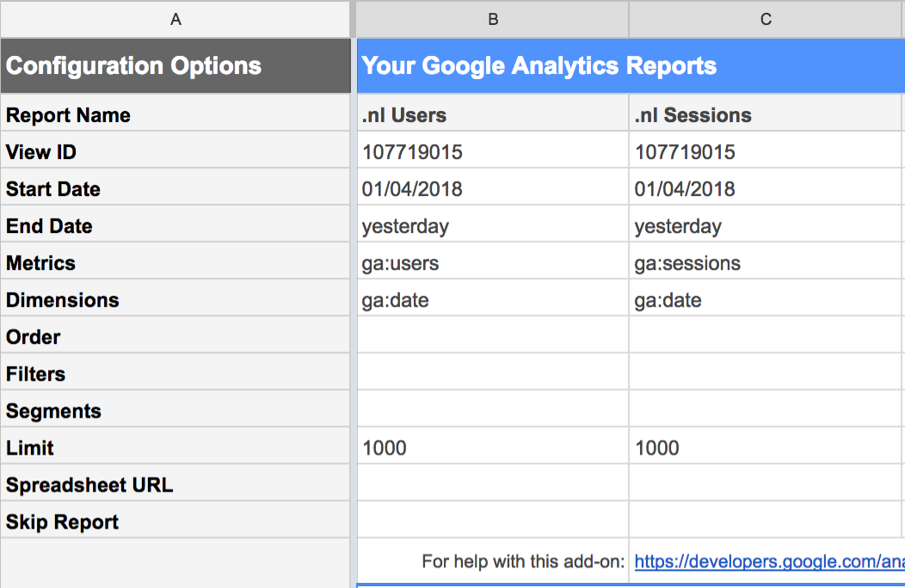Select the ga:users metrics cell
This screenshot has height=588, width=905.
(492, 261)
